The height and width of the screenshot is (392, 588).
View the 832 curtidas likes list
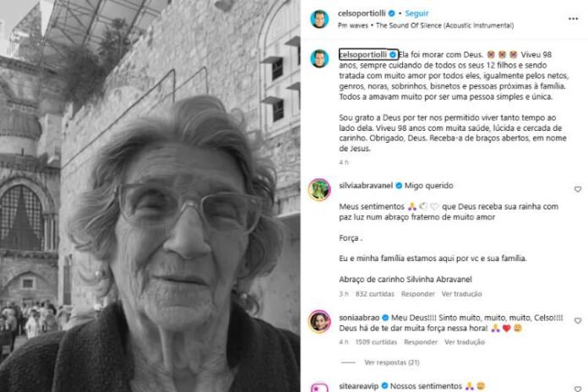point(374,294)
